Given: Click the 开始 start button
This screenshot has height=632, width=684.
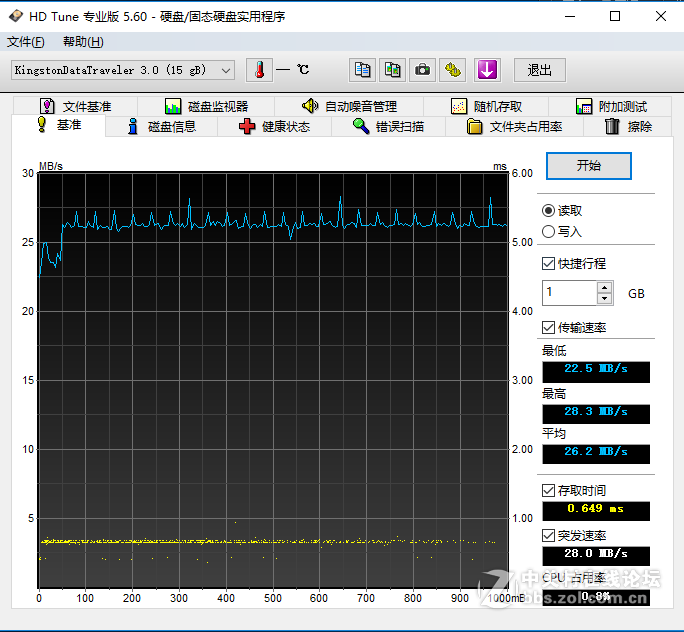Looking at the screenshot, I should coord(589,166).
